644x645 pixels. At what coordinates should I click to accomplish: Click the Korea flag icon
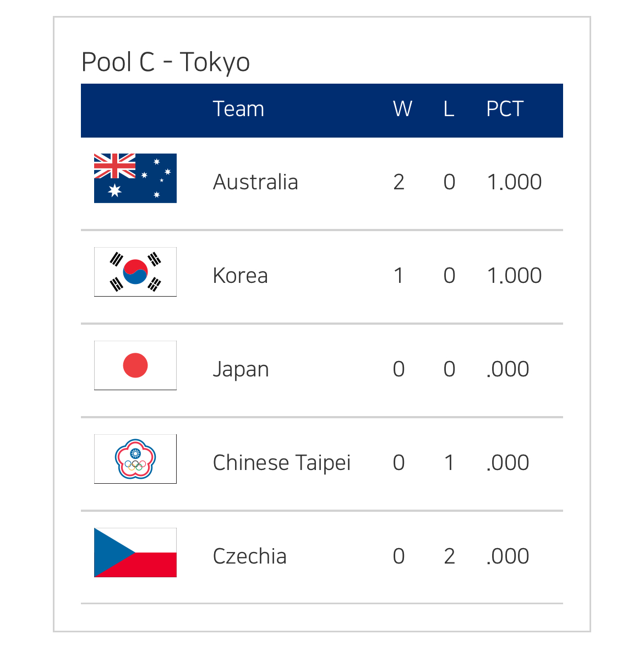tap(135, 272)
